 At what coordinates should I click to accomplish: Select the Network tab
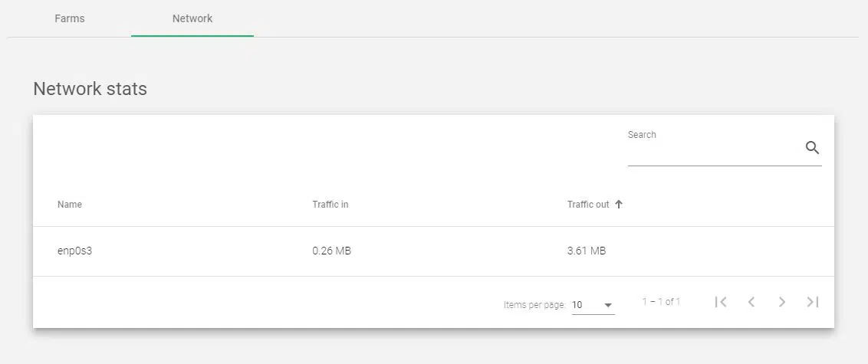pyautogui.click(x=192, y=18)
